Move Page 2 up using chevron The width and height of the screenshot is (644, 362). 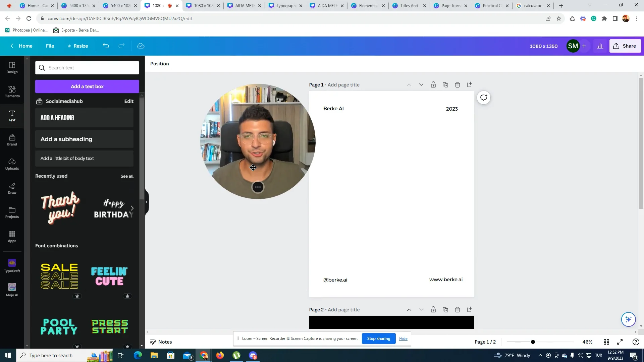pos(409,310)
